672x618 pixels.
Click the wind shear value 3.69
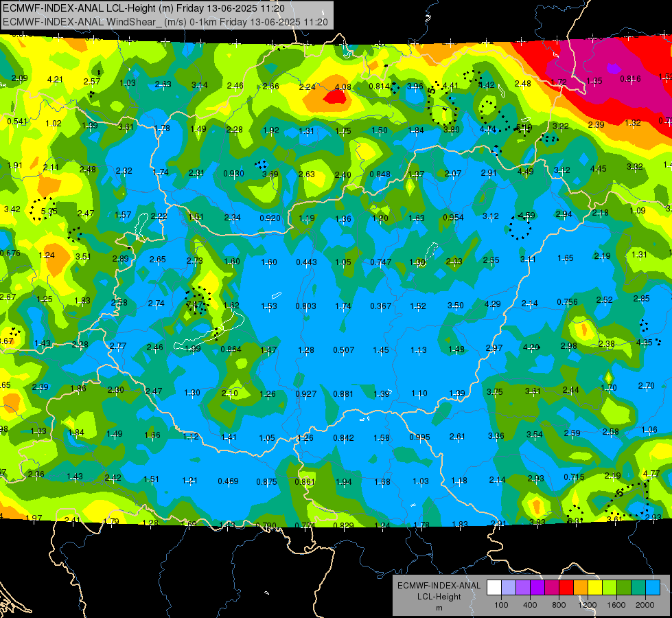[x=270, y=174]
